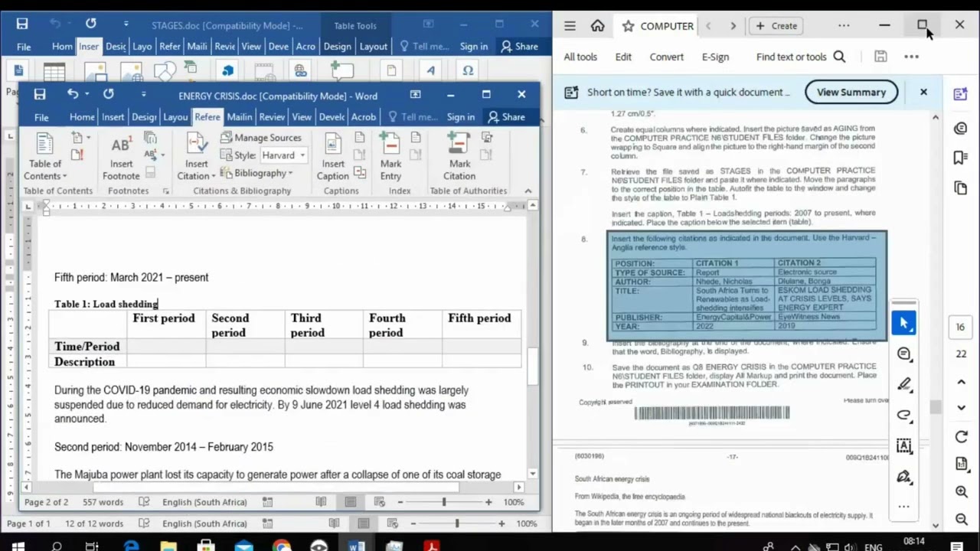Zoom out on the PDF page

(962, 519)
